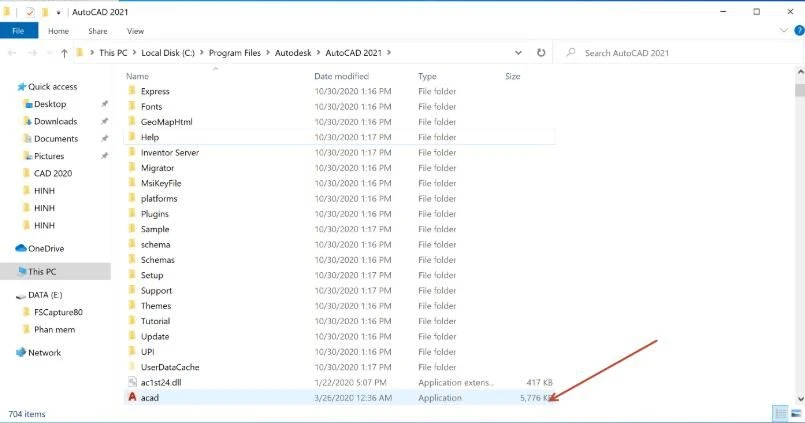The height and width of the screenshot is (423, 805).
Task: Open Network in navigation pane
Action: click(x=44, y=352)
